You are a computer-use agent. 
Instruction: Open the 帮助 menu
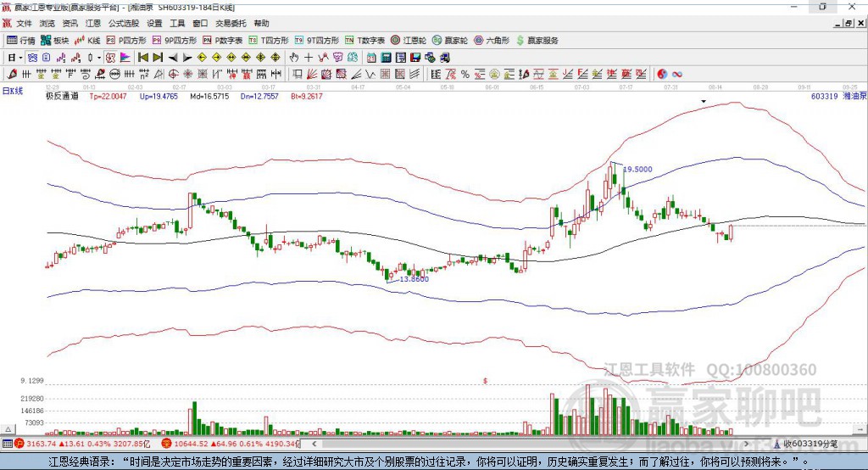(261, 23)
